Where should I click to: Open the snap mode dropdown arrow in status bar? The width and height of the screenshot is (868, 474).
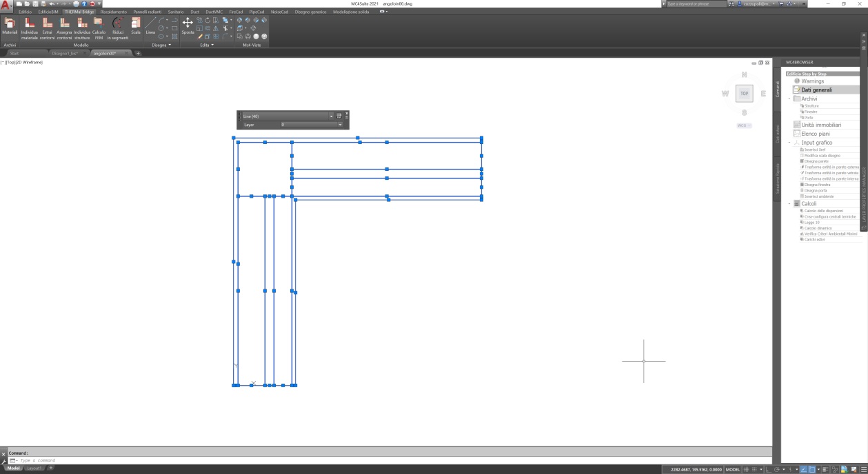pyautogui.click(x=761, y=469)
